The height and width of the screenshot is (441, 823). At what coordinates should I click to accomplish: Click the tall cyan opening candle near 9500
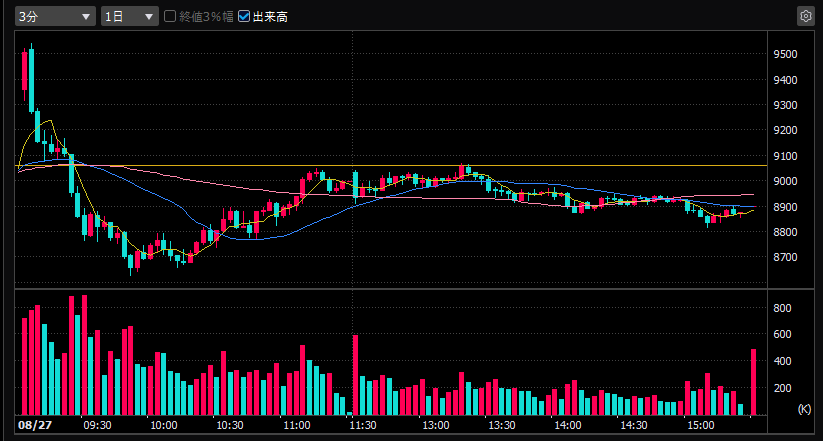pyautogui.click(x=31, y=79)
